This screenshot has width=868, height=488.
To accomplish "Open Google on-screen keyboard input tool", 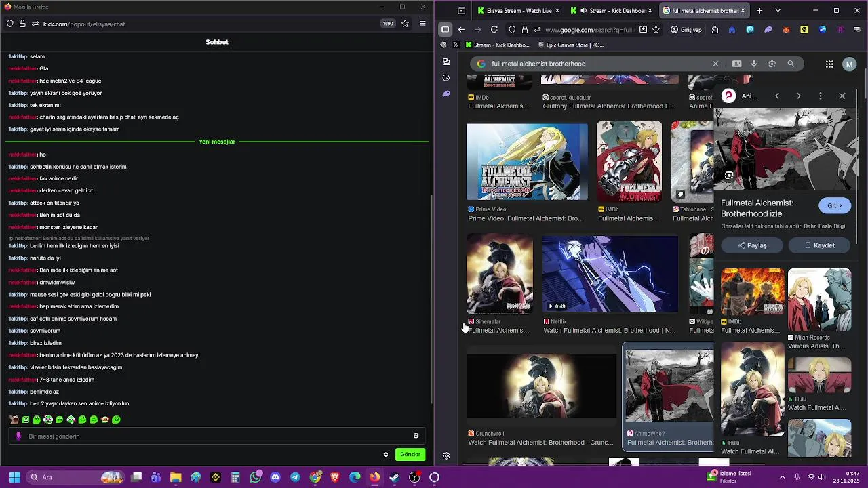I will (737, 64).
